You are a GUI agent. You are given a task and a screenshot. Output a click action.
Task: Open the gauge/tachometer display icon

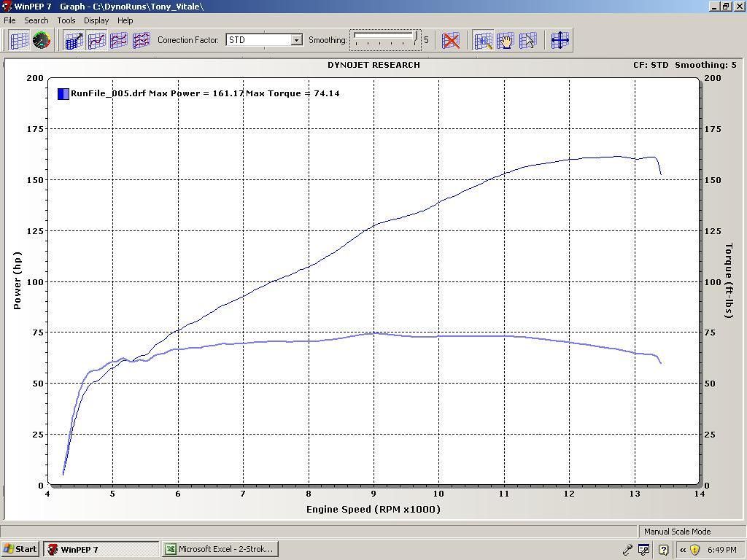[42, 41]
